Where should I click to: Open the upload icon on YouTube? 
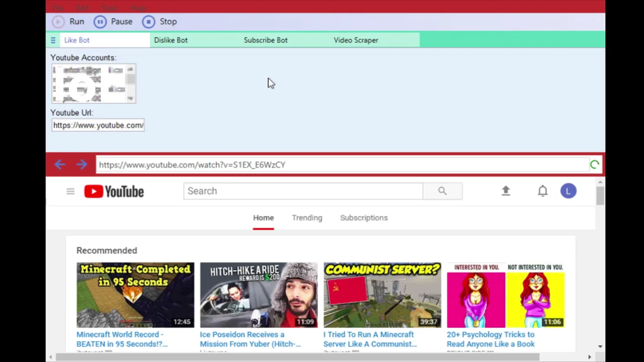506,191
